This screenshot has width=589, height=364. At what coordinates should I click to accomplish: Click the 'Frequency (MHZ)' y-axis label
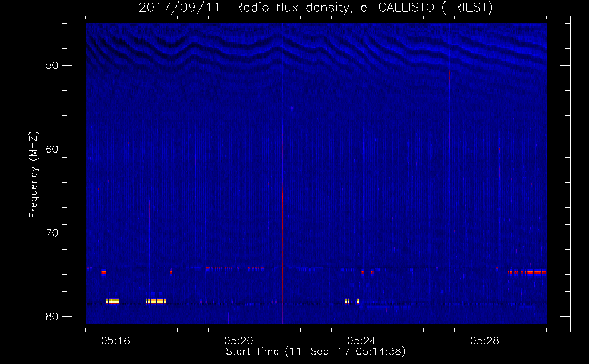click(x=33, y=175)
